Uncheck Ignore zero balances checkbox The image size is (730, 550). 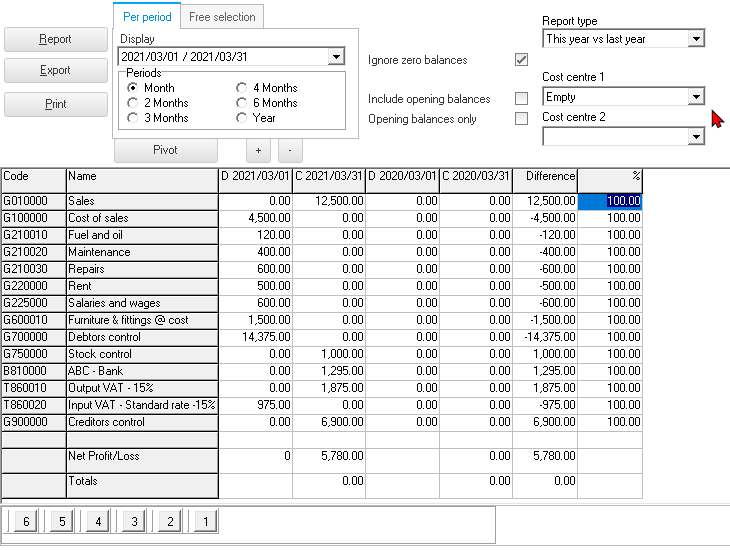click(x=521, y=60)
